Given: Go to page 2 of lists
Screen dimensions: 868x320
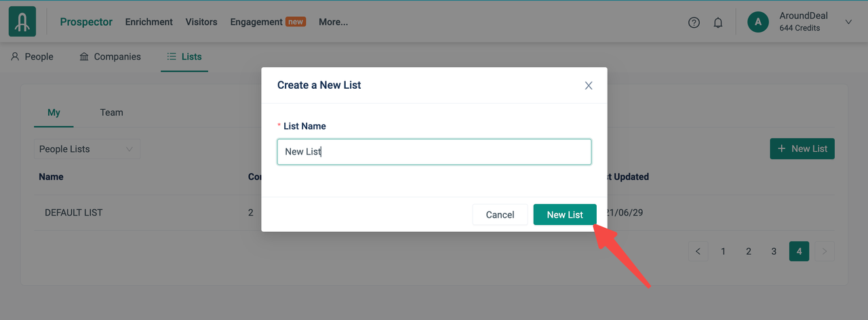Looking at the screenshot, I should 749,252.
